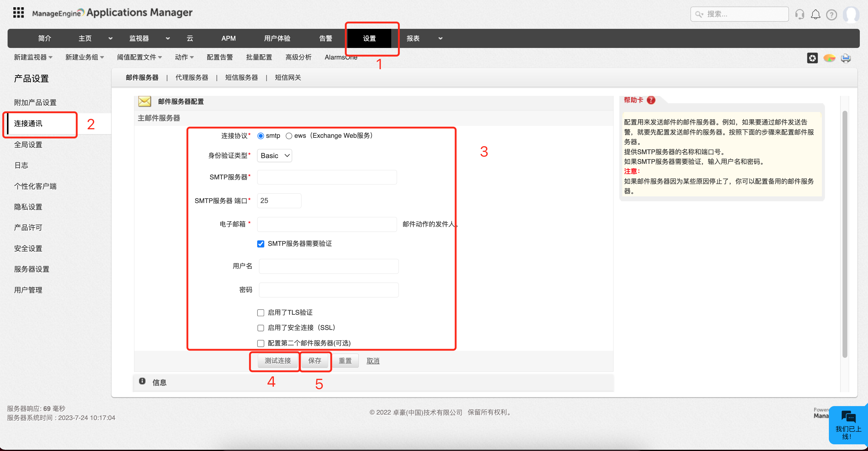Click the top search box

pyautogui.click(x=739, y=14)
